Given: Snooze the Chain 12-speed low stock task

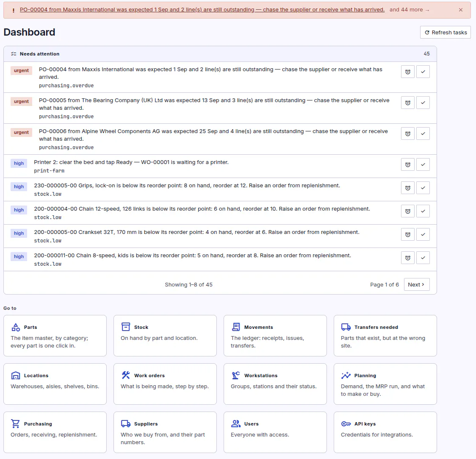Looking at the screenshot, I should (x=408, y=211).
